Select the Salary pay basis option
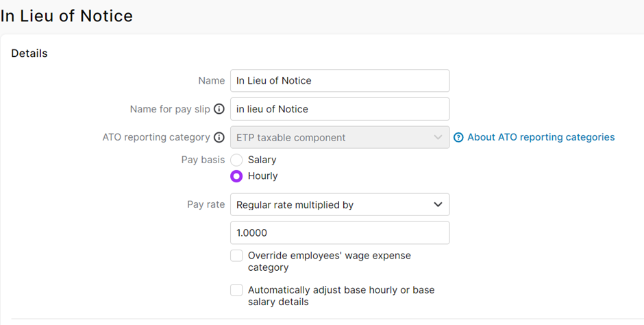Viewport: 644px width, 325px height. [236, 160]
